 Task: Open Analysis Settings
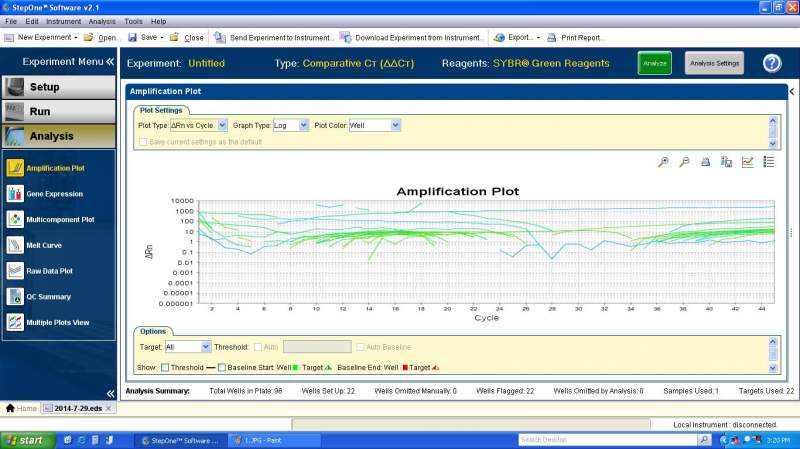714,63
